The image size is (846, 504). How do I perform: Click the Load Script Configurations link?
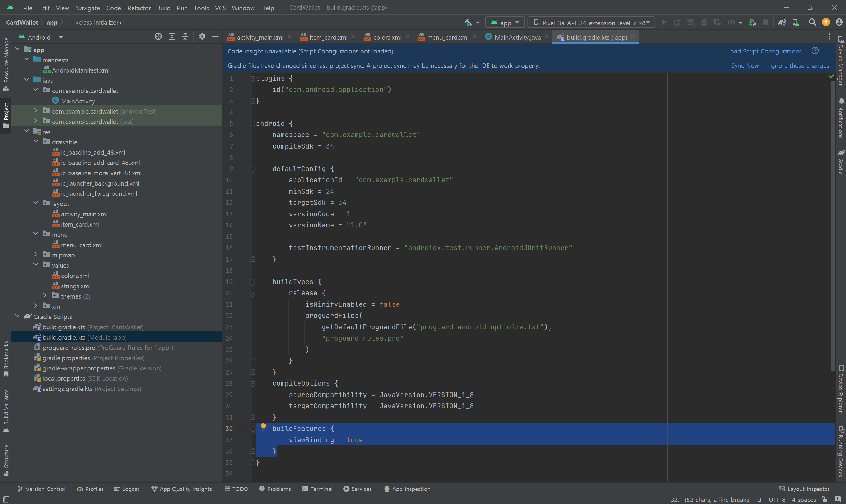point(764,51)
